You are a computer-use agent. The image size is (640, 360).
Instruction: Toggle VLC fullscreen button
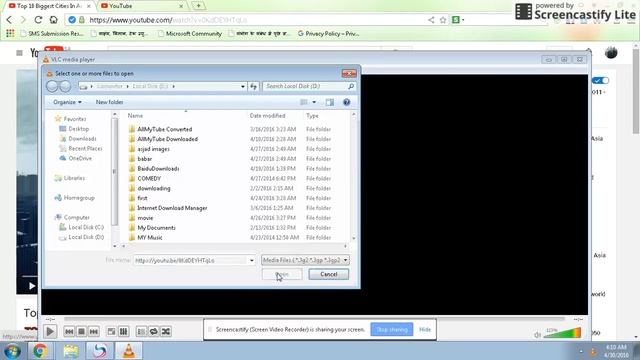111,331
